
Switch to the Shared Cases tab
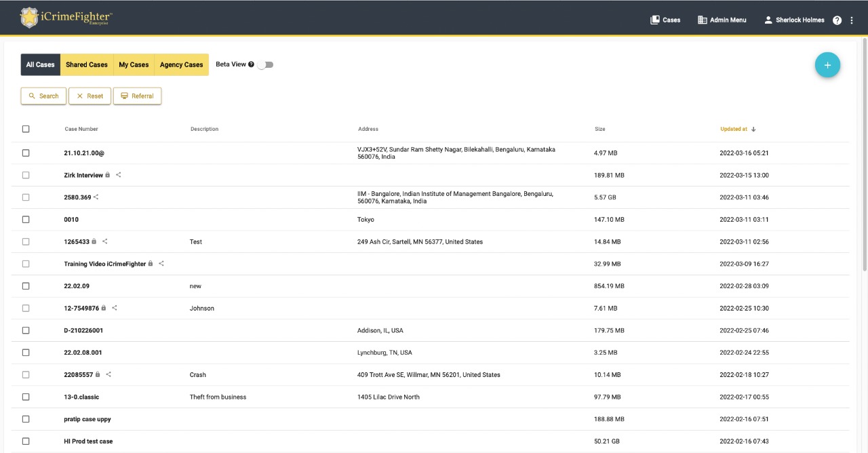coord(87,65)
